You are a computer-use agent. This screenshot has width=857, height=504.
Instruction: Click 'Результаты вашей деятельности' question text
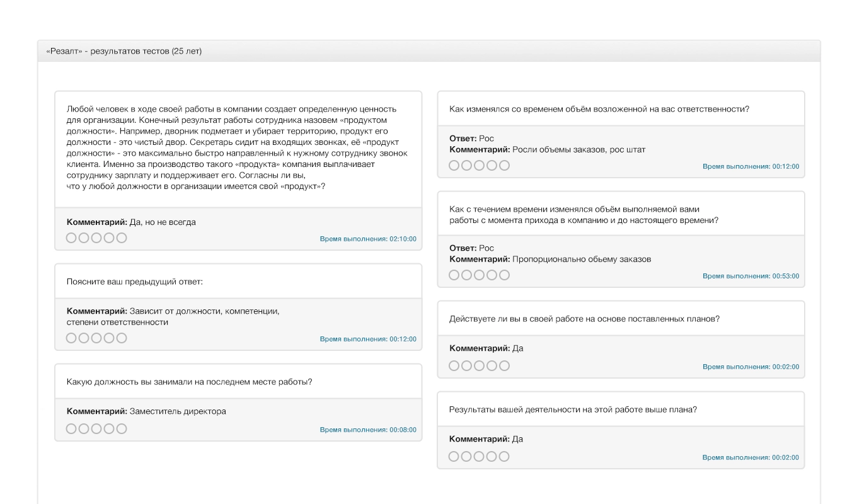(x=572, y=409)
